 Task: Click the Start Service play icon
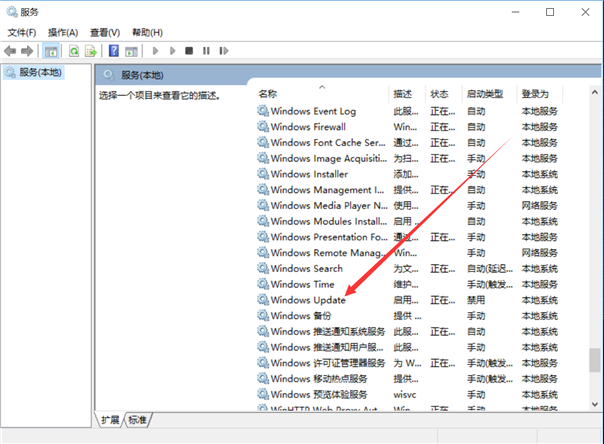point(155,51)
